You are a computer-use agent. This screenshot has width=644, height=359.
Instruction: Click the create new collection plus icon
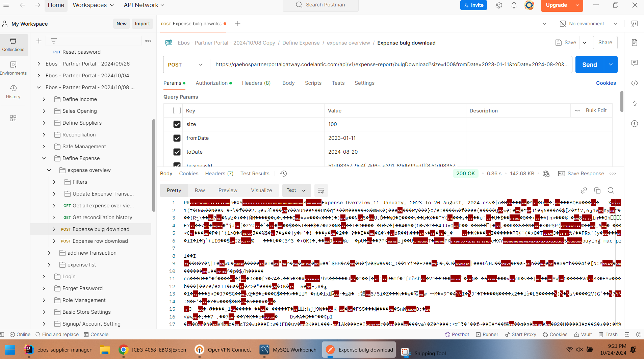click(x=39, y=41)
